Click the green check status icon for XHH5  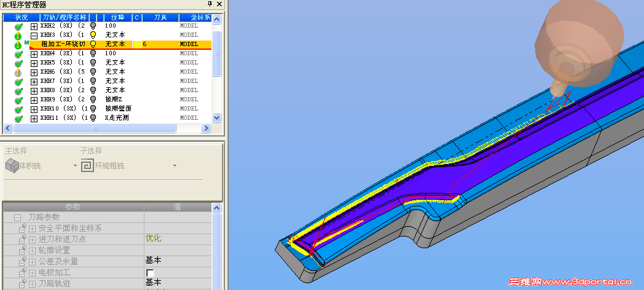tap(18, 63)
